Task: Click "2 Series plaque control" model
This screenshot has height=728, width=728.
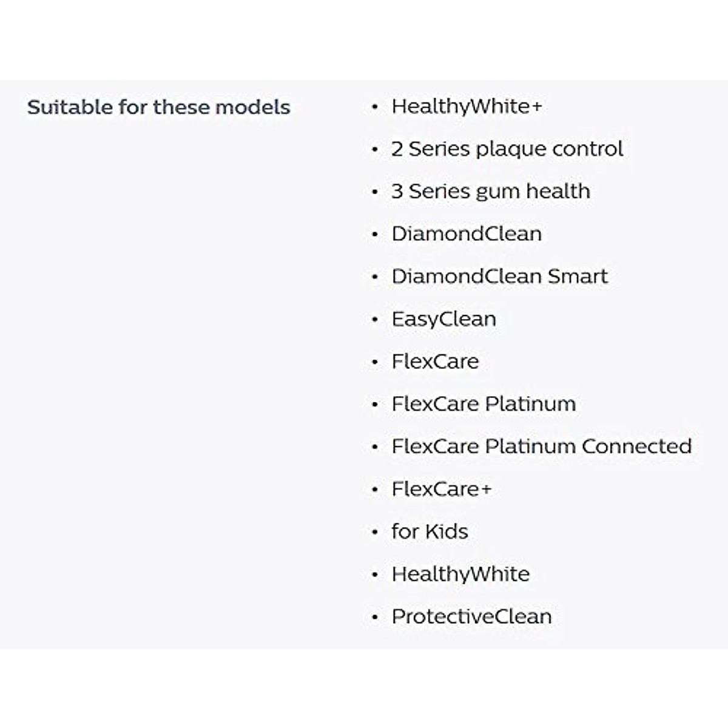Action: pos(507,149)
